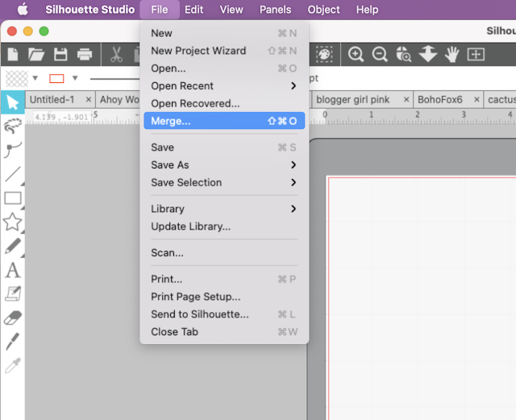
Task: Choose the Line drawing tool
Action: tap(13, 174)
